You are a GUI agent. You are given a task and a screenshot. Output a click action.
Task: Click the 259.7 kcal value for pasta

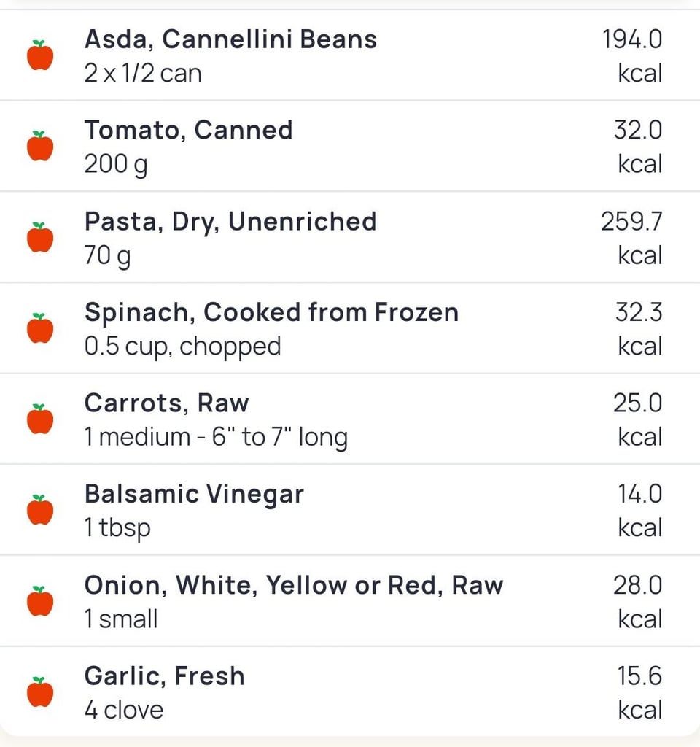[x=631, y=221]
